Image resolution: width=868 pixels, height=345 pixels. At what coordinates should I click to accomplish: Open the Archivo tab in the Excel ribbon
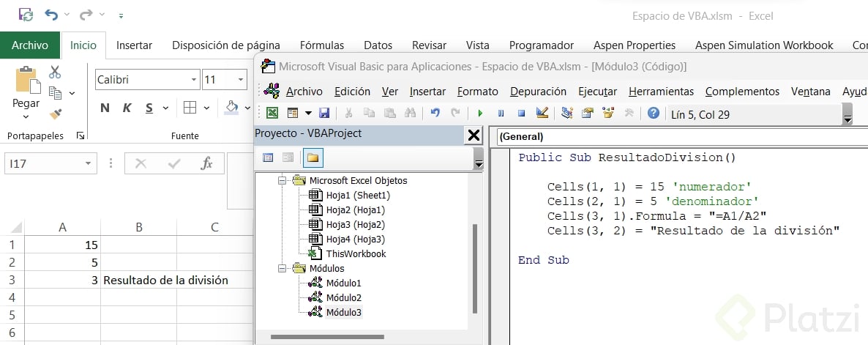30,45
